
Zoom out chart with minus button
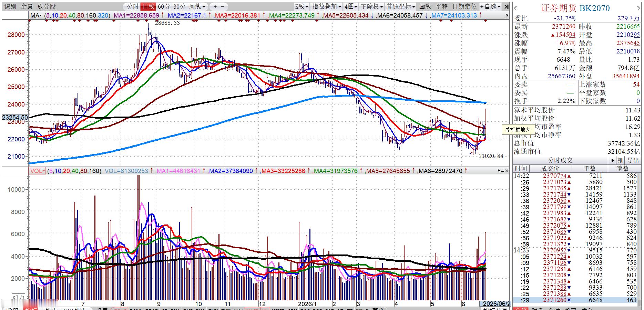(223, 7)
